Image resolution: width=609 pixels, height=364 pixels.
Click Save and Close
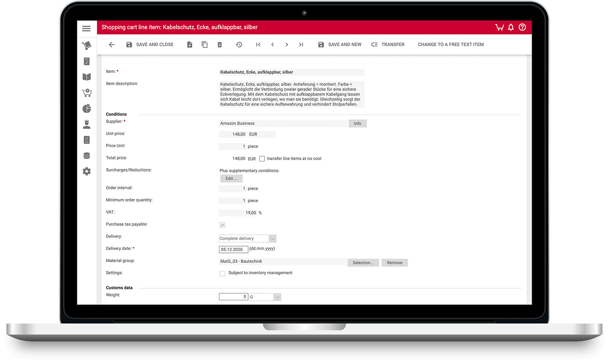(x=150, y=45)
